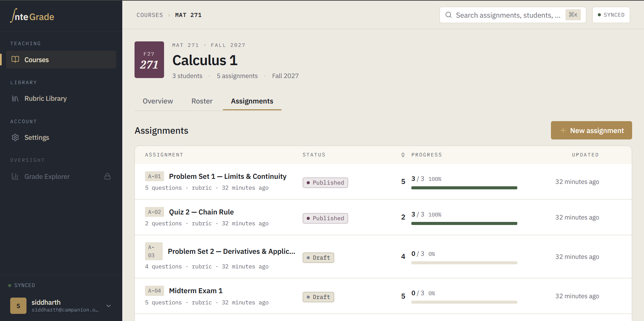Click the F27 271 course badge

point(149,60)
